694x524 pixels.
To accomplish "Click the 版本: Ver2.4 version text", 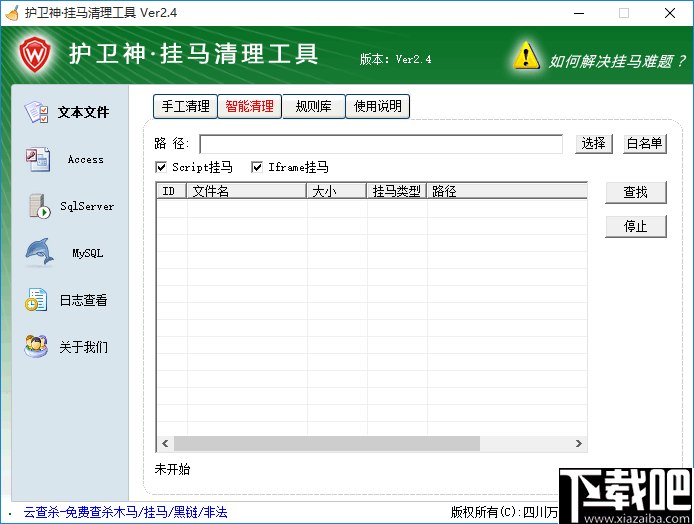I will [x=395, y=59].
